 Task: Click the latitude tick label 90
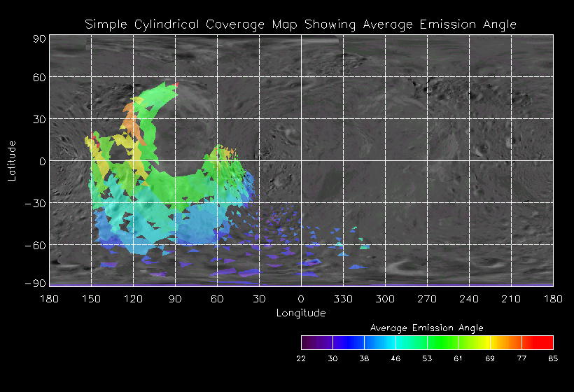tap(38, 38)
